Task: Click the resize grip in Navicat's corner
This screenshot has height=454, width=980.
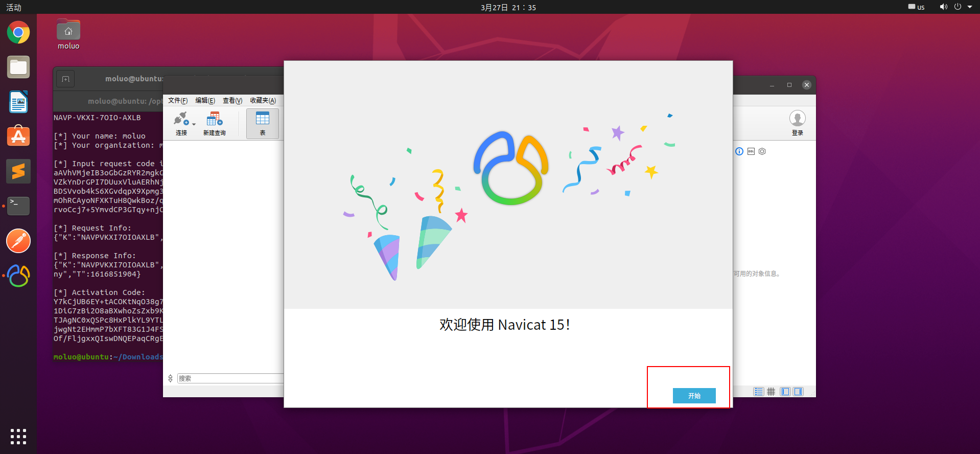Action: click(813, 394)
